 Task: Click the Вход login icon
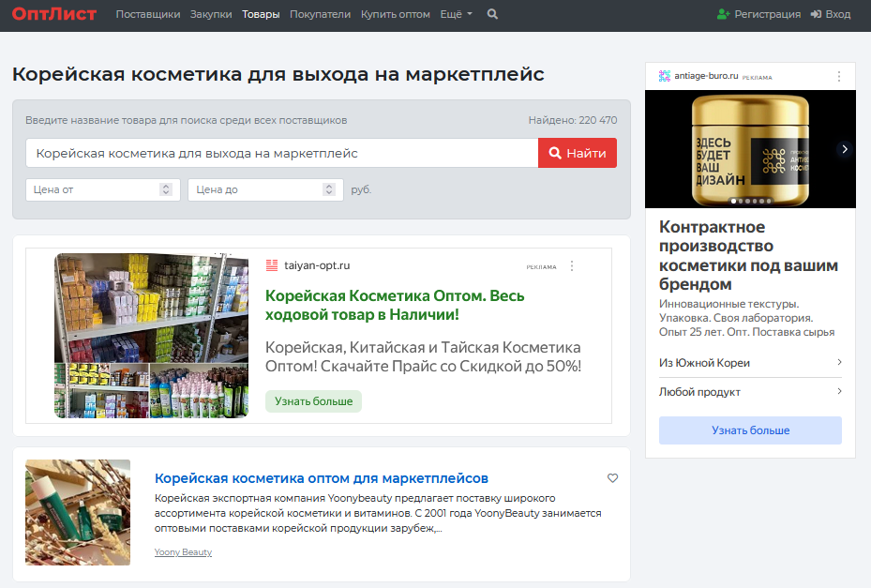pyautogui.click(x=815, y=14)
